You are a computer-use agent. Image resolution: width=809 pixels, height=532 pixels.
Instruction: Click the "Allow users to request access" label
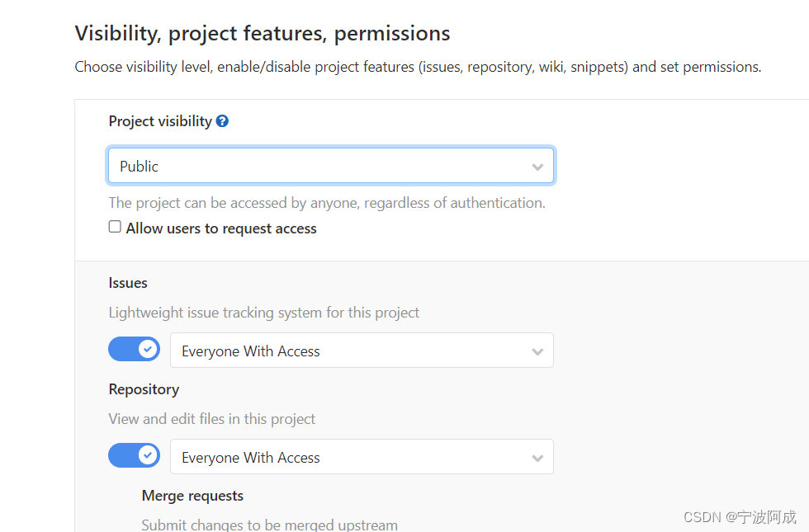click(x=221, y=228)
